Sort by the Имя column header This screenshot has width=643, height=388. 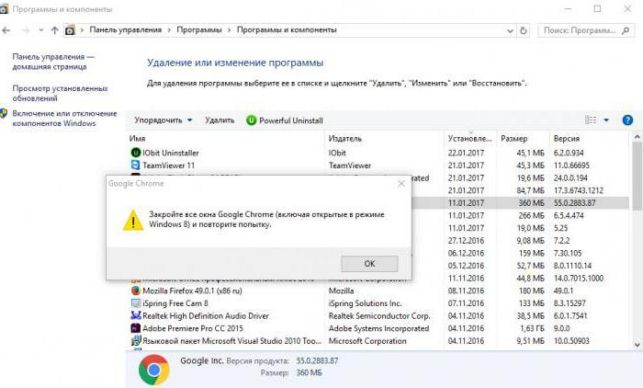coord(225,139)
